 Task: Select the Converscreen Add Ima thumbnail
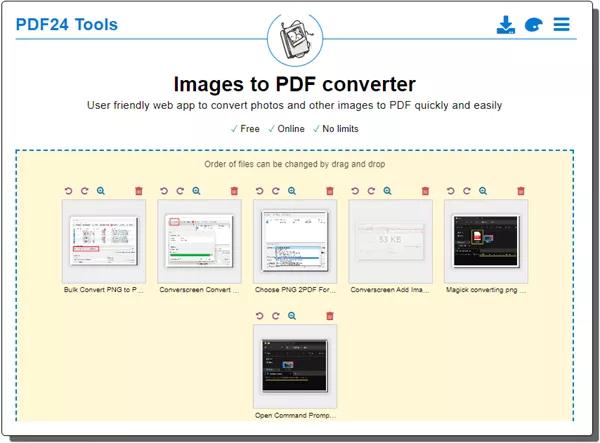click(391, 241)
